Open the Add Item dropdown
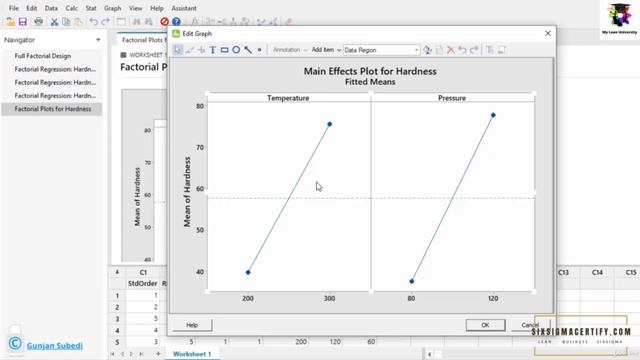 tap(326, 50)
